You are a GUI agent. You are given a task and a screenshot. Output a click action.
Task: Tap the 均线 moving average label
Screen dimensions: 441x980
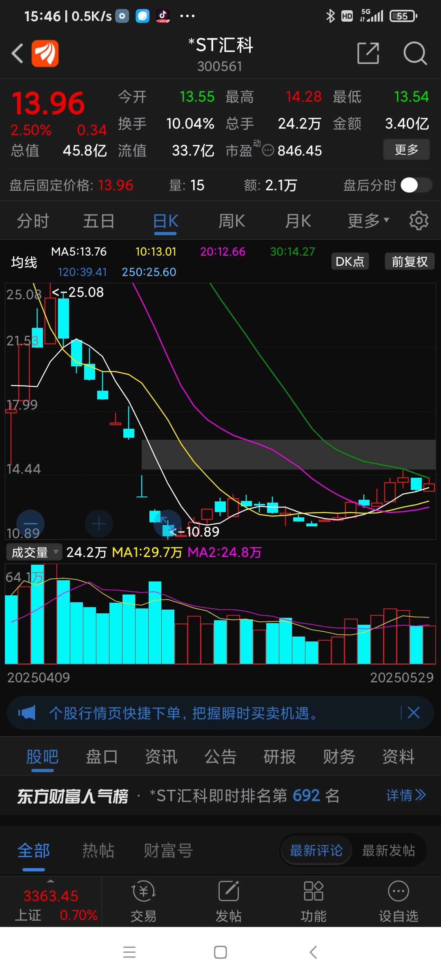point(24,262)
